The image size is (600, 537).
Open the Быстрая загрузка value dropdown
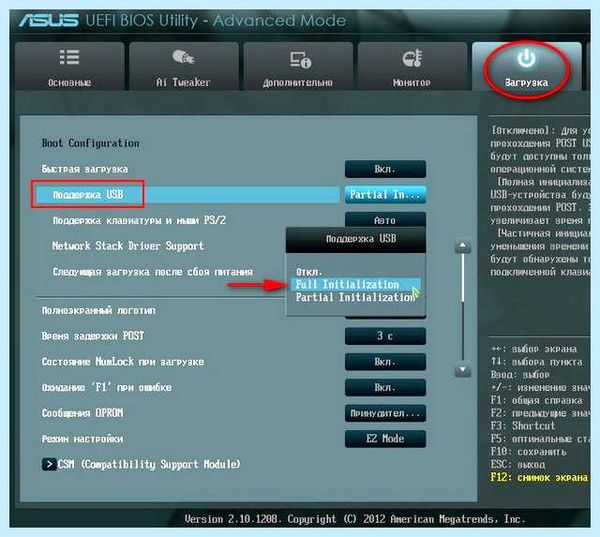(385, 169)
